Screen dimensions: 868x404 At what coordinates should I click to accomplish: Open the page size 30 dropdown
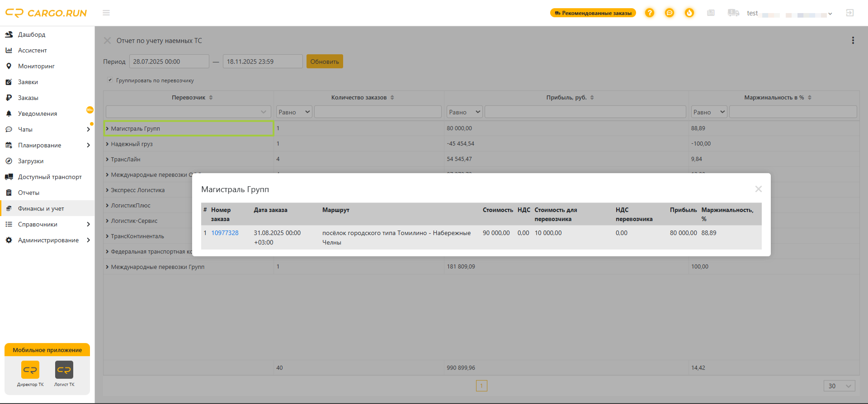(840, 386)
